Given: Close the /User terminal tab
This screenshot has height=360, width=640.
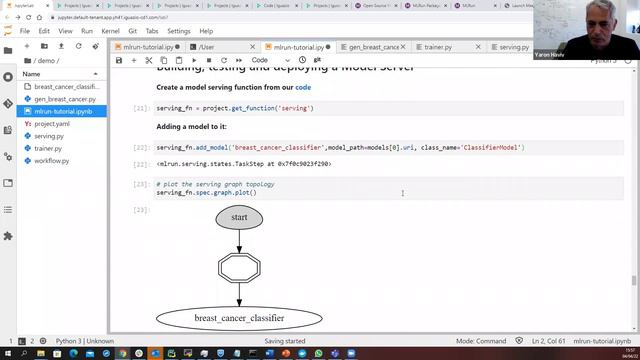Looking at the screenshot, I should pos(253,47).
